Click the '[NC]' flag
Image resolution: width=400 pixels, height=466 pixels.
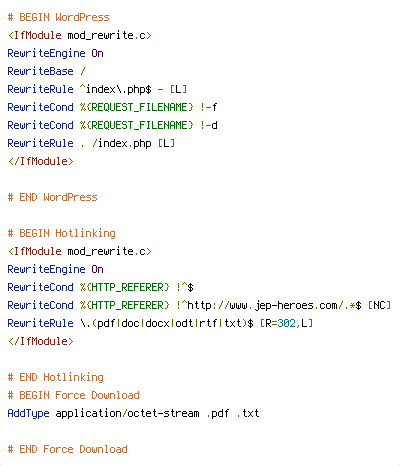pyautogui.click(x=379, y=305)
